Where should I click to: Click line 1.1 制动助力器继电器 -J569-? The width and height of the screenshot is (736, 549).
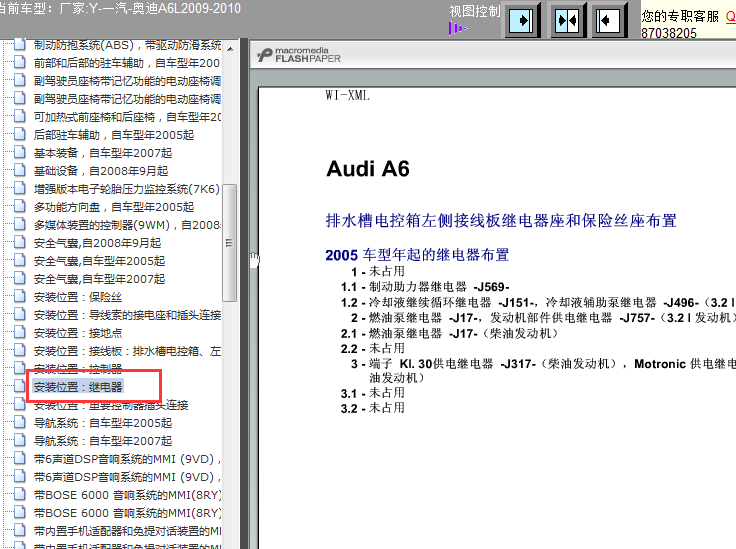pyautogui.click(x=425, y=287)
